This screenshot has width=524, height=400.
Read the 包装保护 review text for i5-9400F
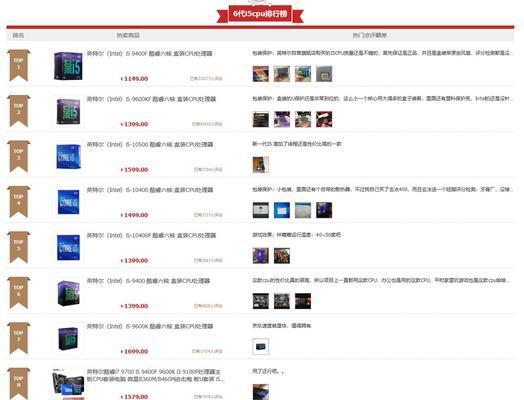tap(383, 53)
